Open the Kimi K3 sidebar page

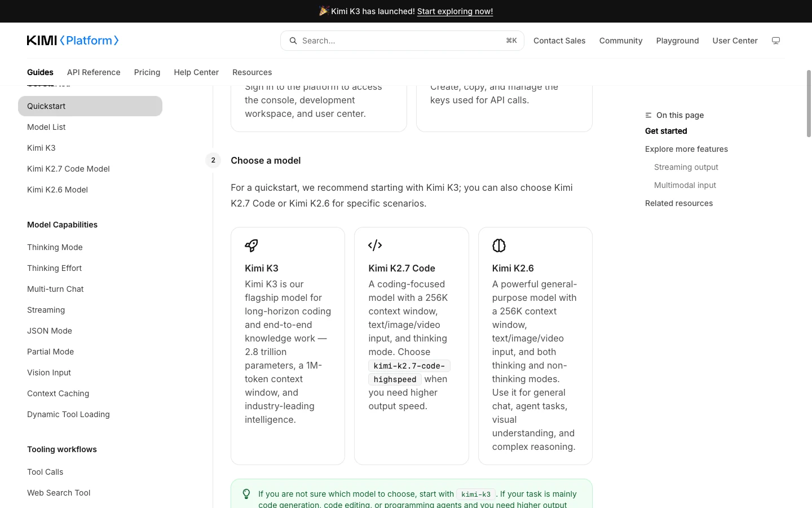pyautogui.click(x=90, y=148)
